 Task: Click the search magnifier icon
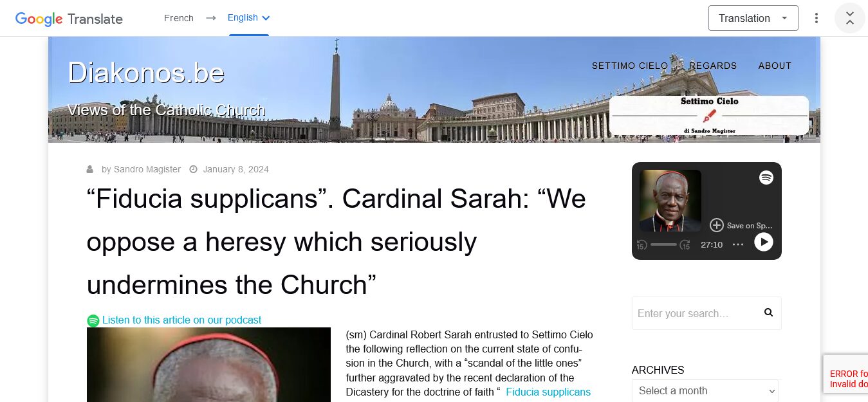[x=768, y=313]
